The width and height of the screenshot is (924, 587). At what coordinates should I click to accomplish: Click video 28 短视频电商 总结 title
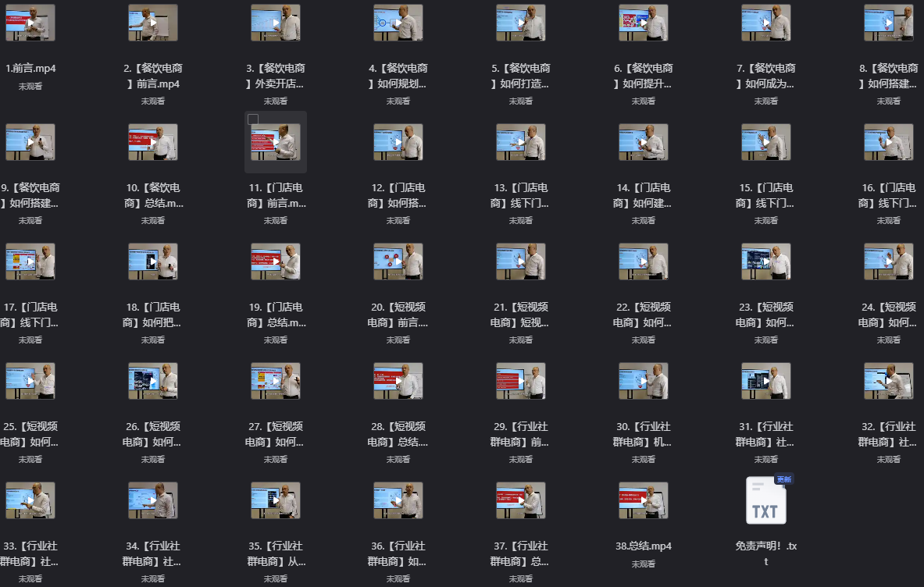[398, 434]
